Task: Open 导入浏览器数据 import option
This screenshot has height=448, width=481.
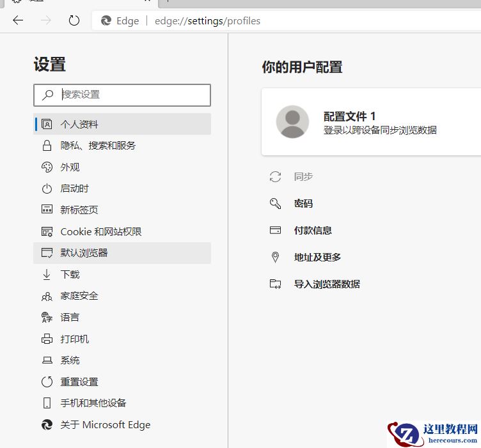Action: click(327, 284)
